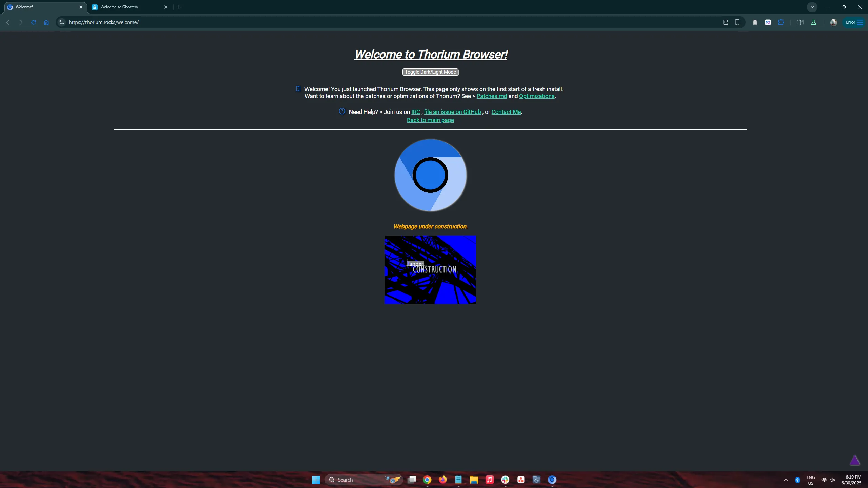
Task: Open the Contact Me link
Action: [506, 112]
